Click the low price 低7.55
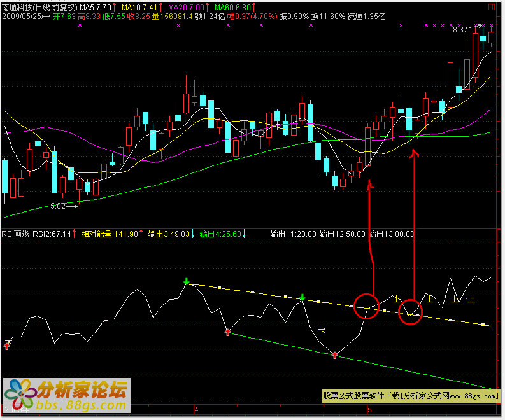Screen dimensions: 505x420 [x=114, y=17]
